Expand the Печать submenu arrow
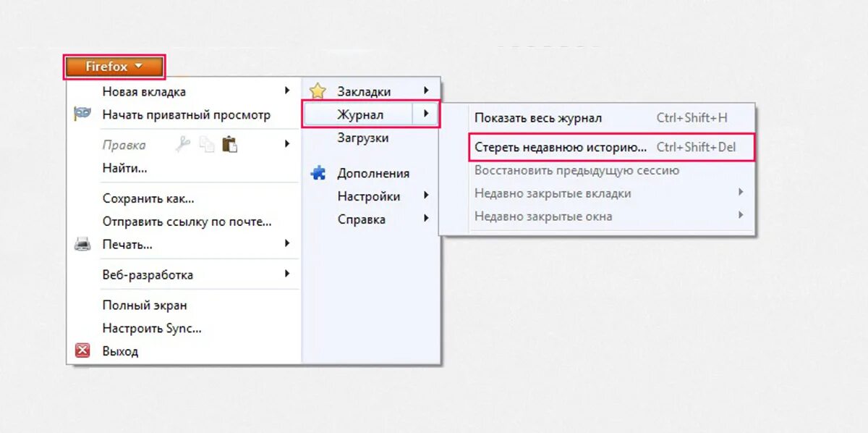The image size is (868, 433). [287, 243]
